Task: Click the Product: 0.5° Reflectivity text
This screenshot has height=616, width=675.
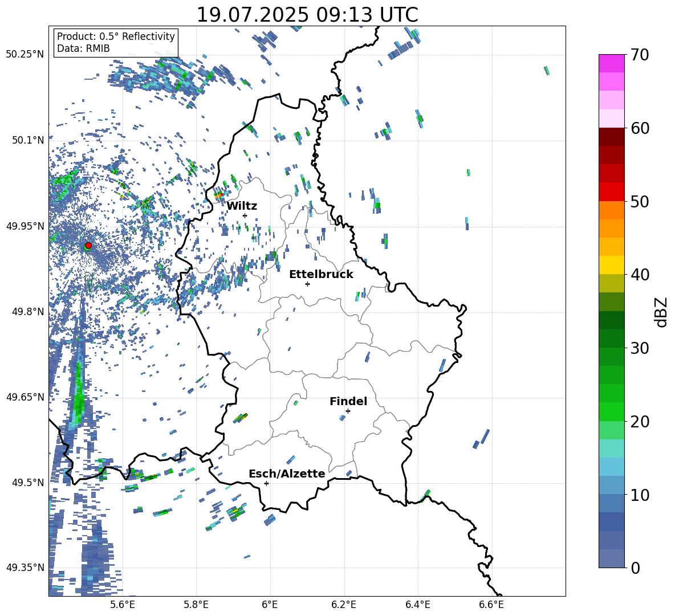Action: point(116,36)
